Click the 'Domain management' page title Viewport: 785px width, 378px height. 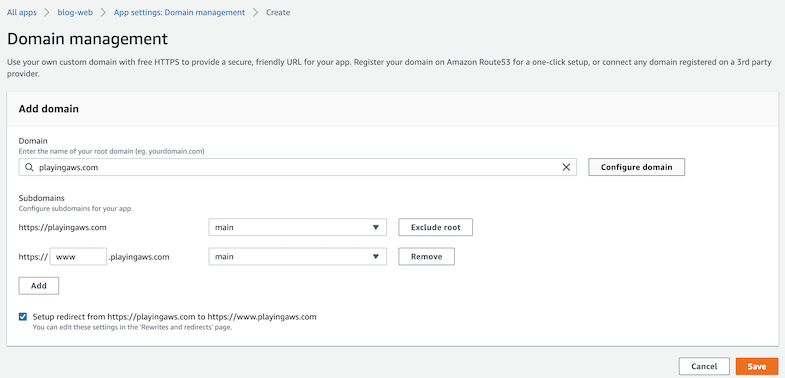pos(87,39)
